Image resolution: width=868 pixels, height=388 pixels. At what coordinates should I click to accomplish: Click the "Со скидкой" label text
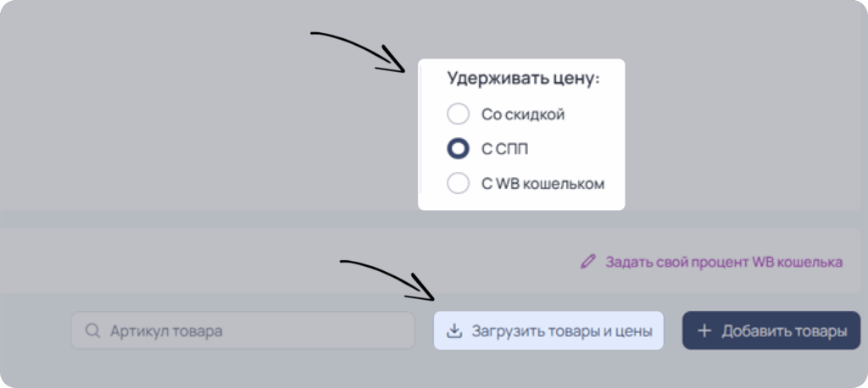[522, 114]
